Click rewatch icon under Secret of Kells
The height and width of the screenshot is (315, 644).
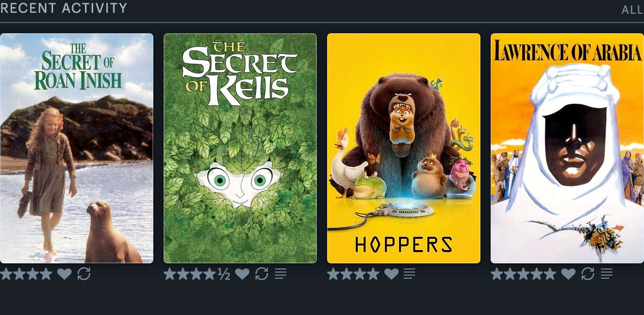(262, 274)
